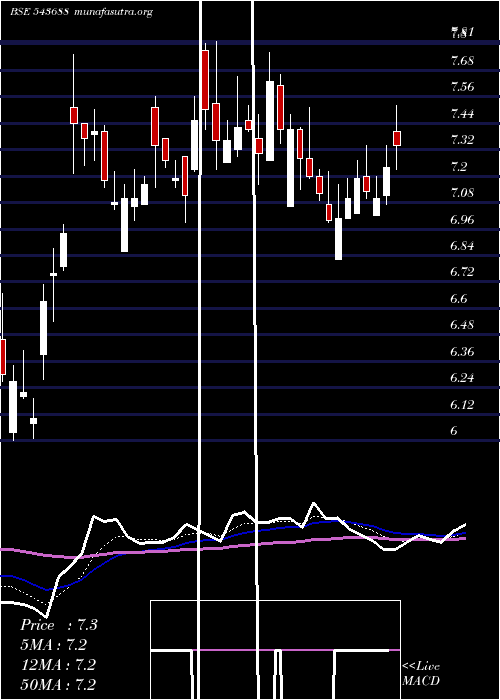
Task: Select the 7.2 price axis label
Action: pyautogui.click(x=459, y=167)
